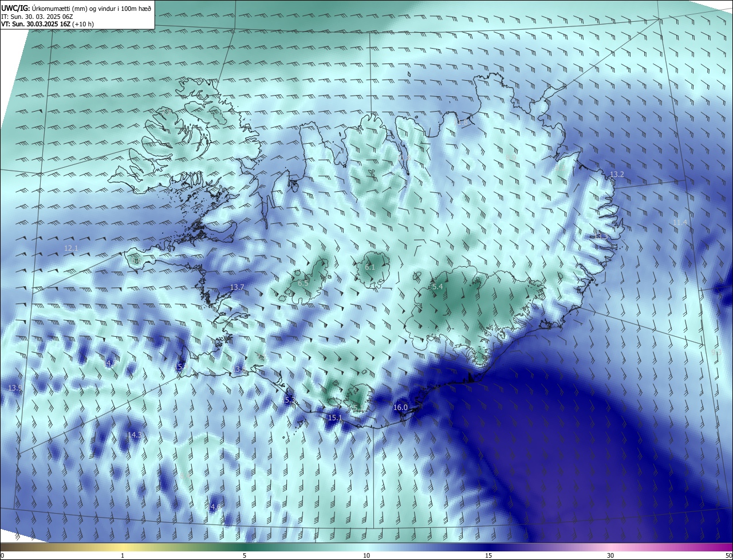Click the valid time 'VT: Sun. 30.03.2025 16Z'
This screenshot has height=560, width=733.
[36, 25]
